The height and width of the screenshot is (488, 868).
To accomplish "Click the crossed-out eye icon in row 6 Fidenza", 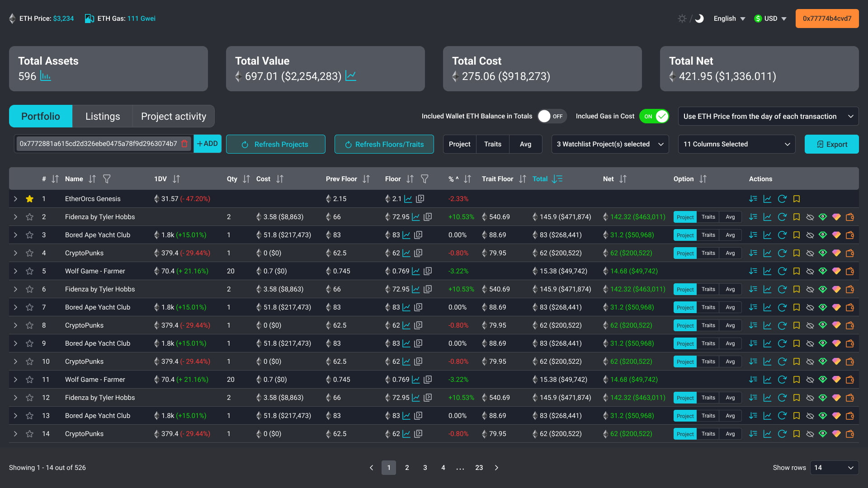I will [810, 289].
